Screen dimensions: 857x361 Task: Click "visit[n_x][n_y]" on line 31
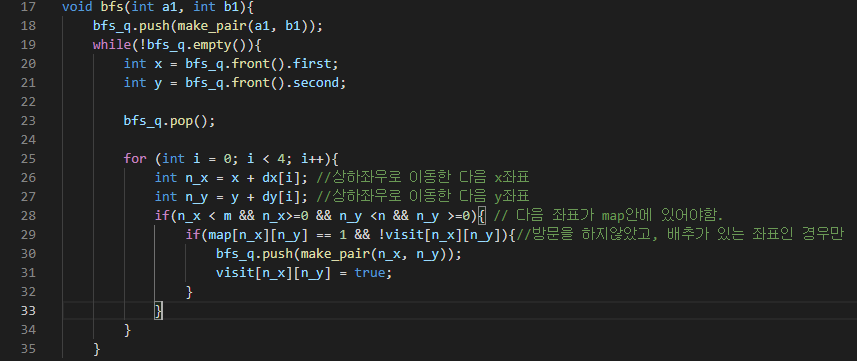(274, 272)
